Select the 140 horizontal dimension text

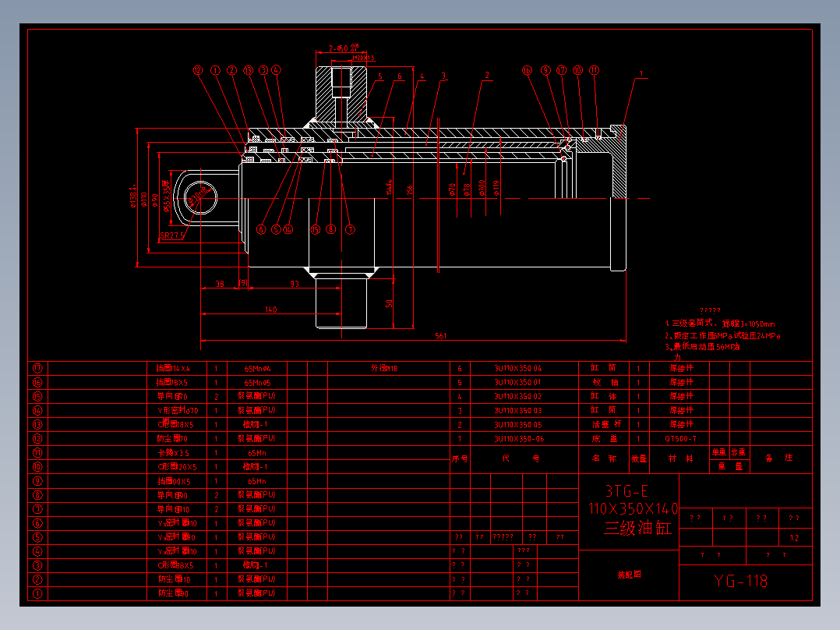click(x=271, y=310)
